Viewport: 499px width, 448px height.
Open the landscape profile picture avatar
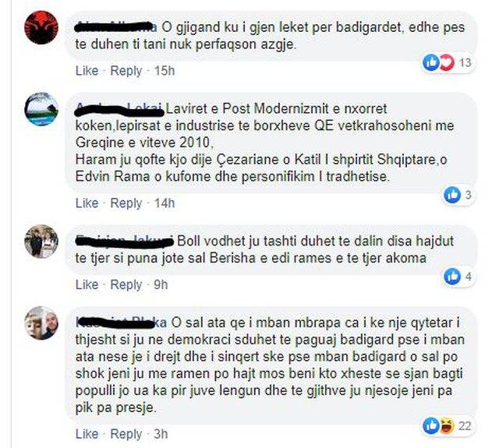[41, 109]
